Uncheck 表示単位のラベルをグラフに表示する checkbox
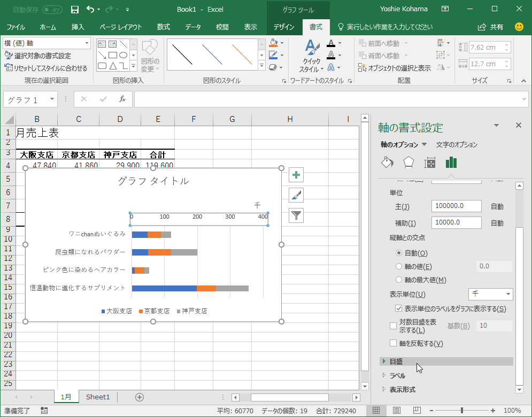This screenshot has height=417, width=532. click(x=398, y=309)
